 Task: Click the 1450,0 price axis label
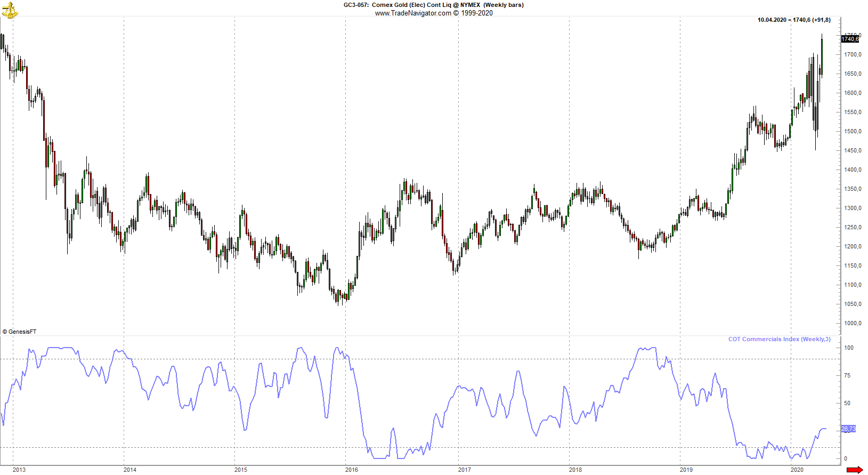(853, 150)
